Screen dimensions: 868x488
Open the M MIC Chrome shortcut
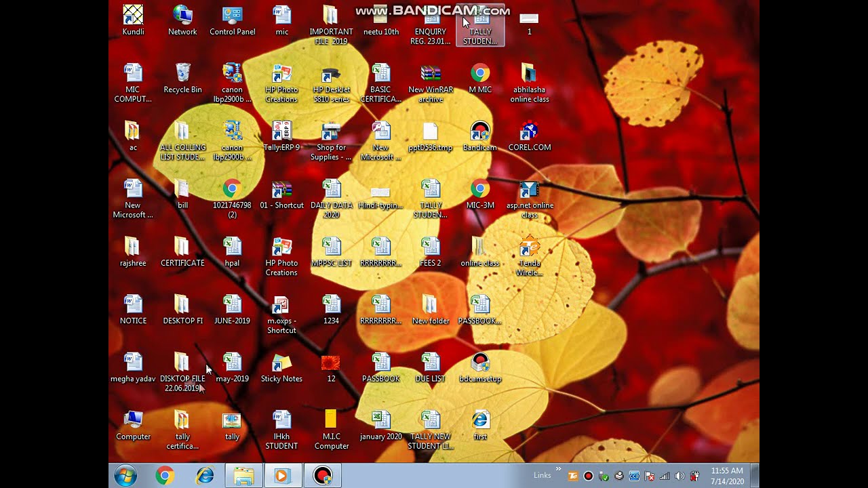480,78
